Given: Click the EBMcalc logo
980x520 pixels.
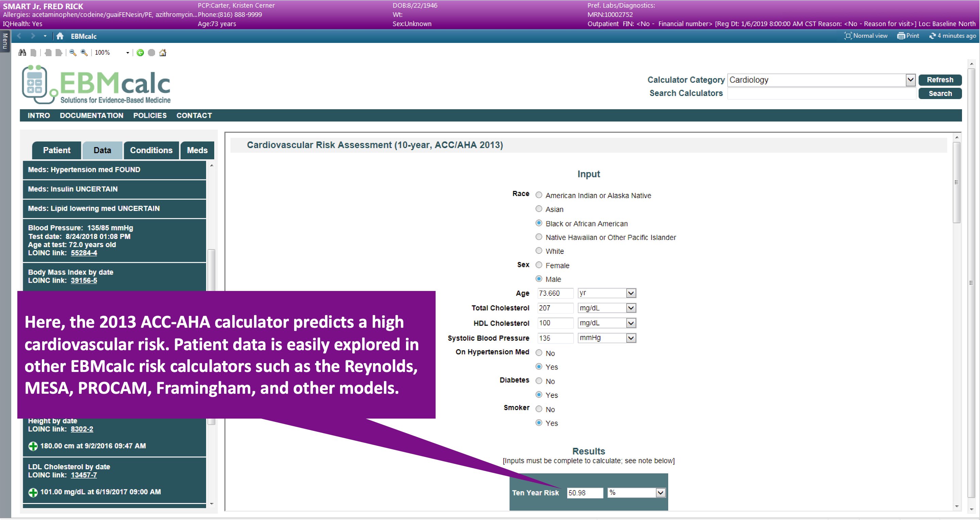Looking at the screenshot, I should tap(96, 84).
